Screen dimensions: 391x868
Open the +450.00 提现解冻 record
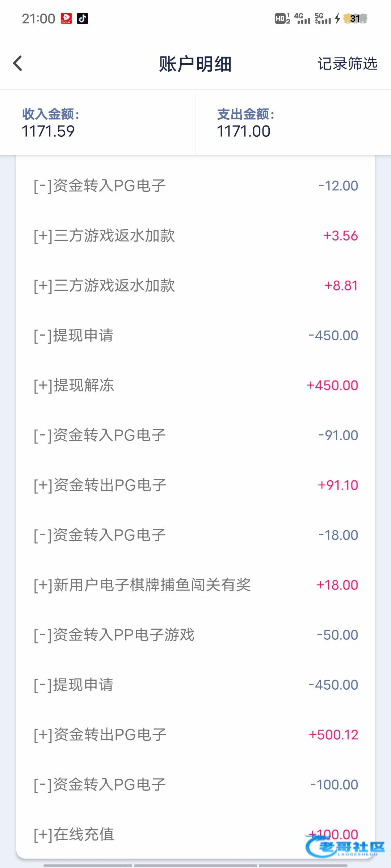(195, 386)
